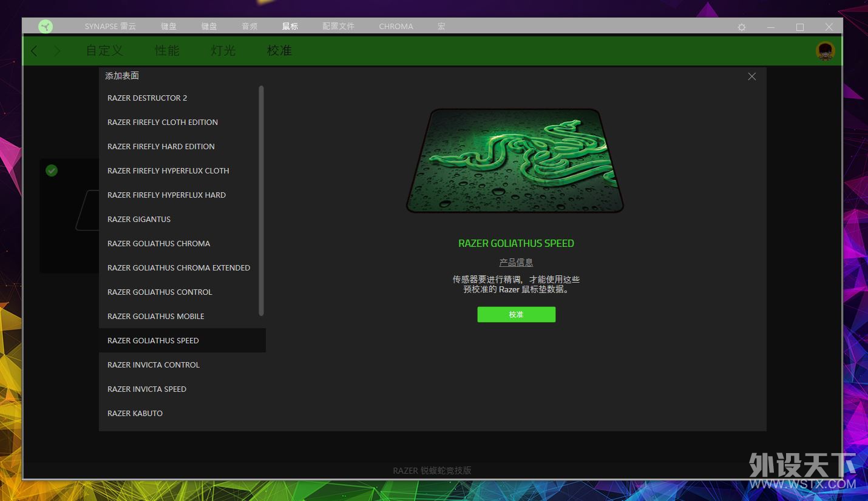
Task: Open the SYNAPSE 雷云 tab
Action: tap(110, 27)
